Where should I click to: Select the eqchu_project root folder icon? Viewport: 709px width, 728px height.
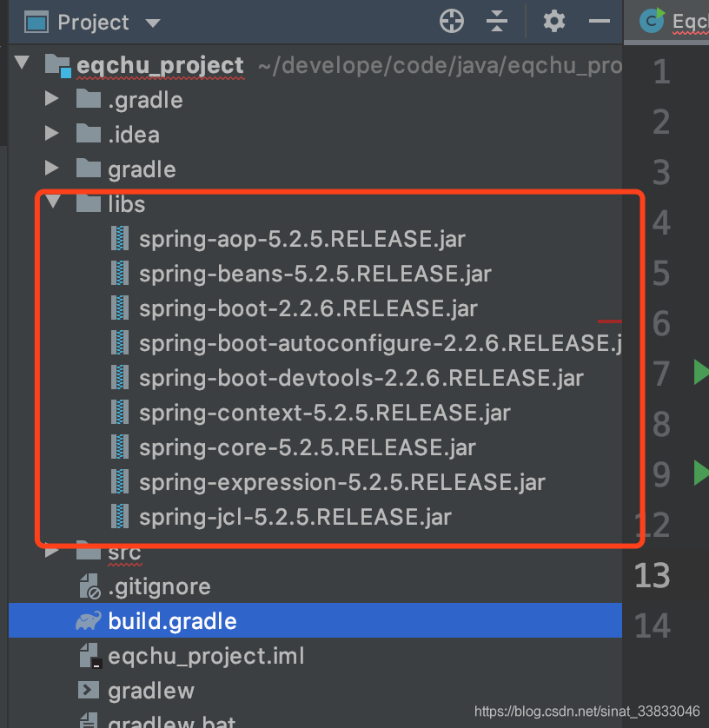click(x=58, y=65)
